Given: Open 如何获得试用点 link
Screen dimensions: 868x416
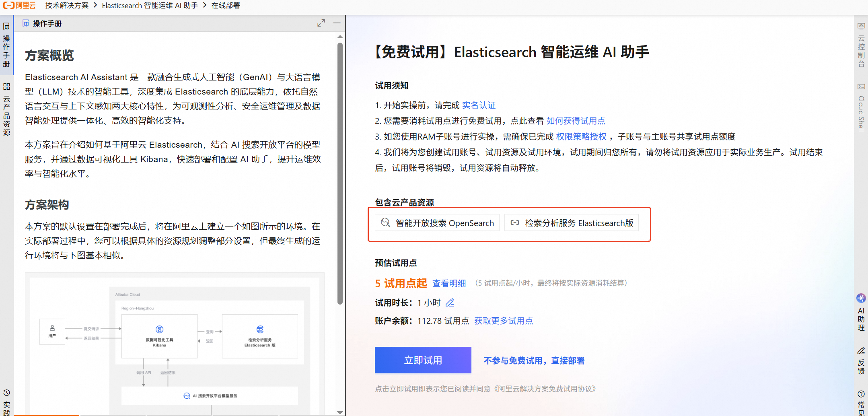Looking at the screenshot, I should (576, 121).
